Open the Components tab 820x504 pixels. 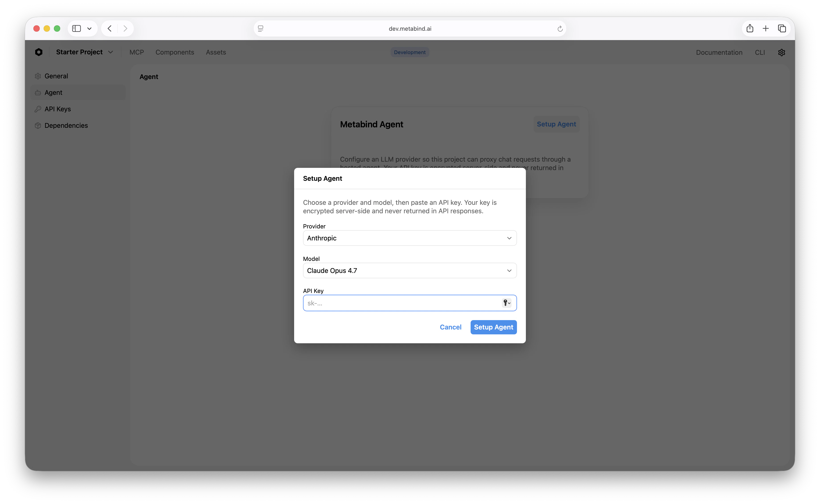coord(174,52)
